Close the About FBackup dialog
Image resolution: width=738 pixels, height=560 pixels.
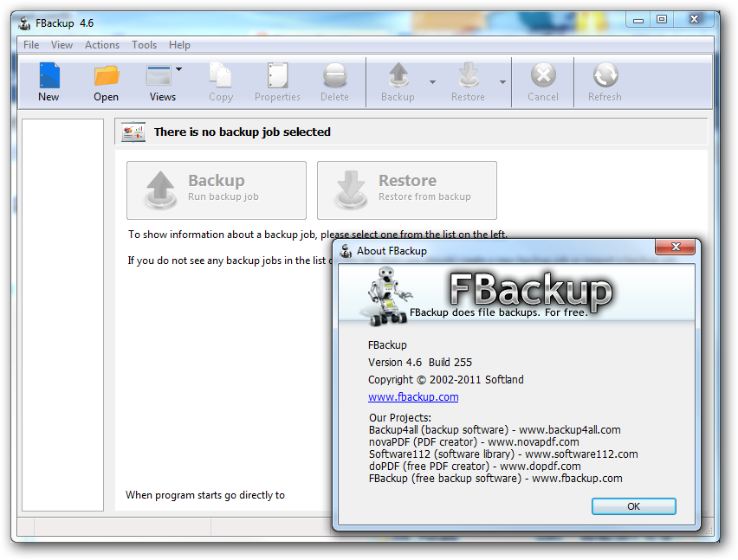(676, 247)
